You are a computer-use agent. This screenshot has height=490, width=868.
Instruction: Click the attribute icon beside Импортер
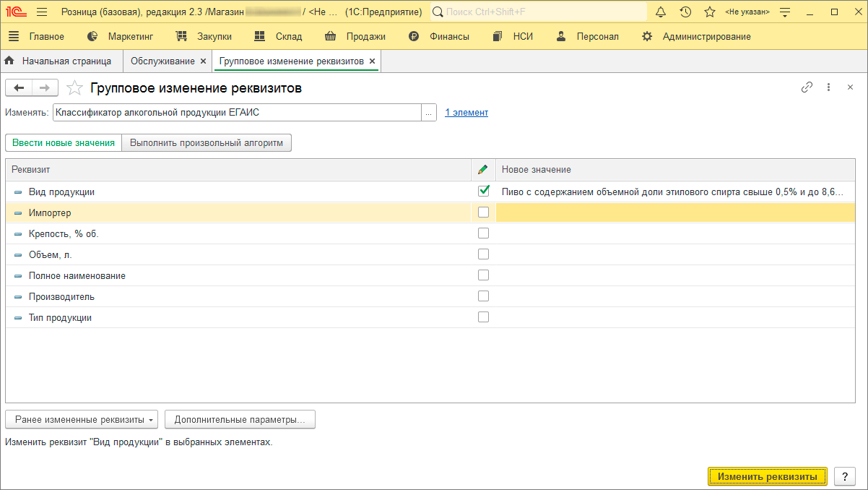click(x=18, y=213)
